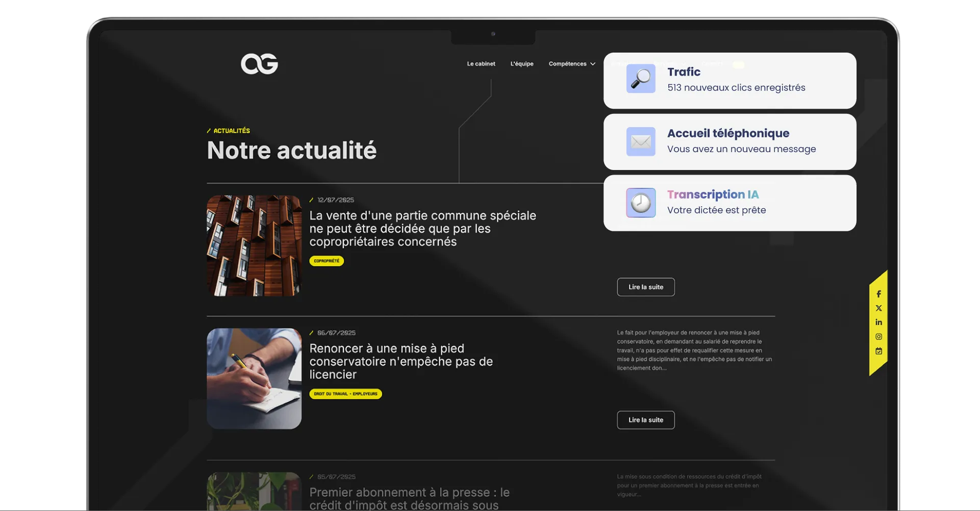
Task: Click the Accueil téléphonique envelope icon
Action: [641, 141]
